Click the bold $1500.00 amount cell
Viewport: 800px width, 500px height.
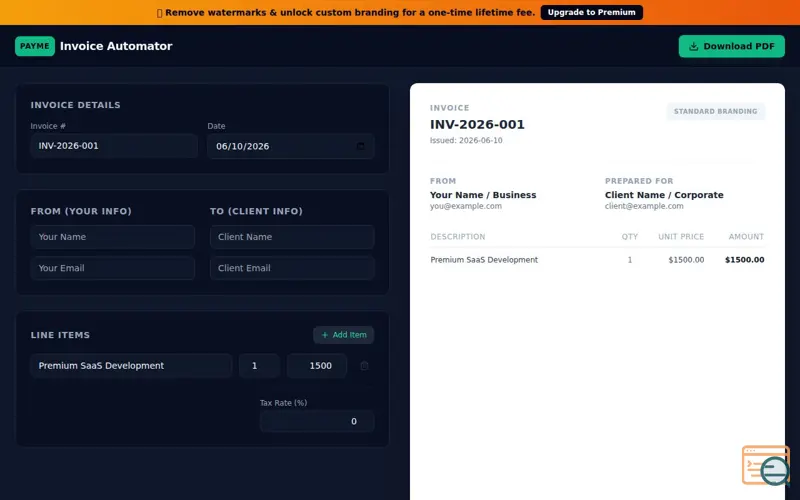tap(744, 260)
